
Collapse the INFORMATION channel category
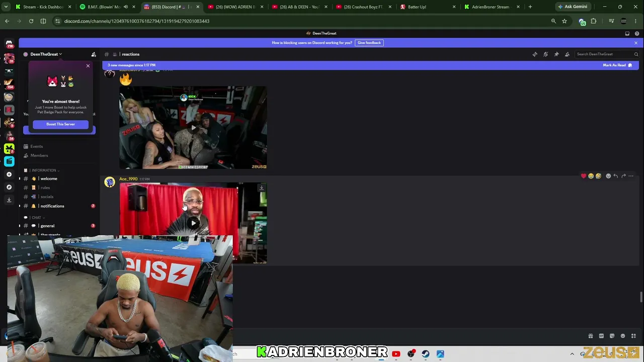point(45,170)
